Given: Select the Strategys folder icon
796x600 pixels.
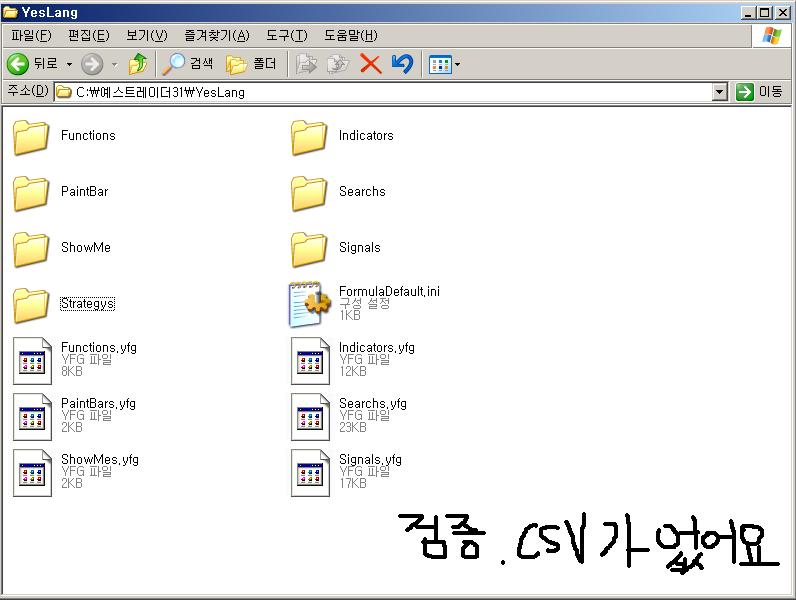Looking at the screenshot, I should click(x=31, y=305).
